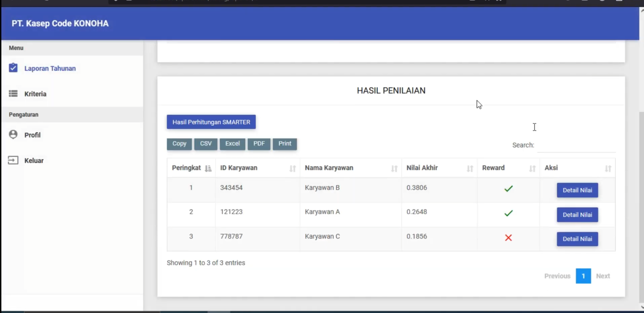Click 'Showing 1 to 3 of 3 entries' text

pyautogui.click(x=206, y=263)
